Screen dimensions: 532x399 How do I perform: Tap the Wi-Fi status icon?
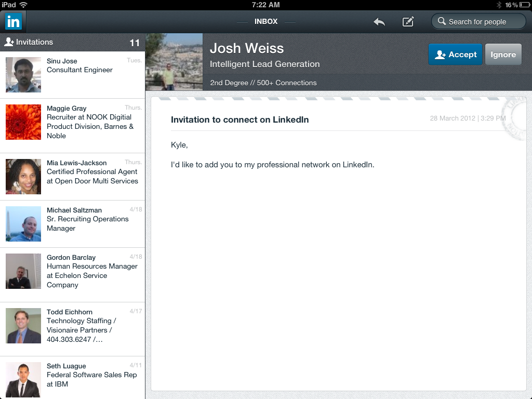23,5
